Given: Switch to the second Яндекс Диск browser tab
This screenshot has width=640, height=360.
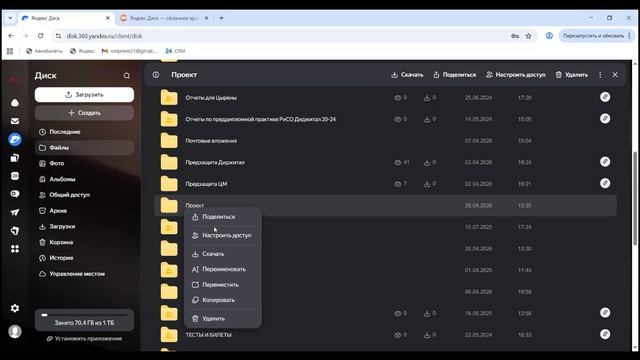Looking at the screenshot, I should (164, 18).
